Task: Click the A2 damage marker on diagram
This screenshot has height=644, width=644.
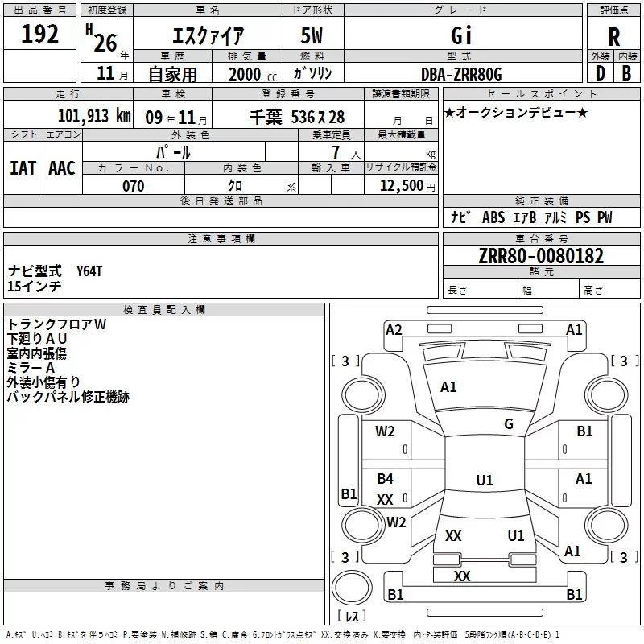Action: coord(394,329)
